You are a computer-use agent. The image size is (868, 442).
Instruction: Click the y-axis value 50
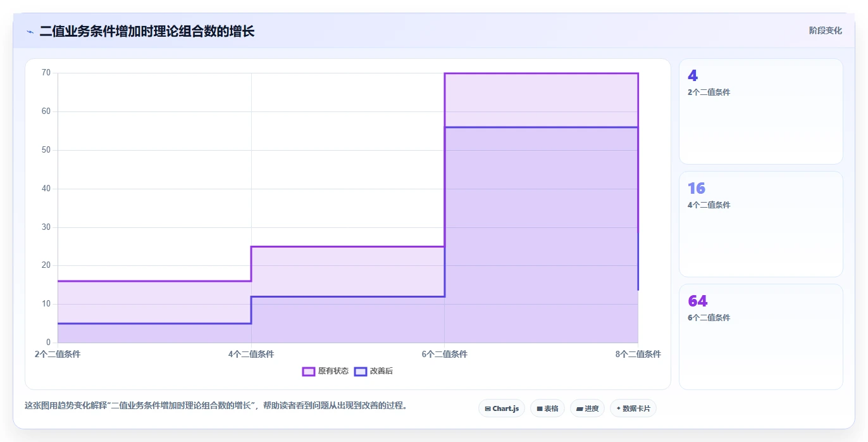click(x=46, y=150)
